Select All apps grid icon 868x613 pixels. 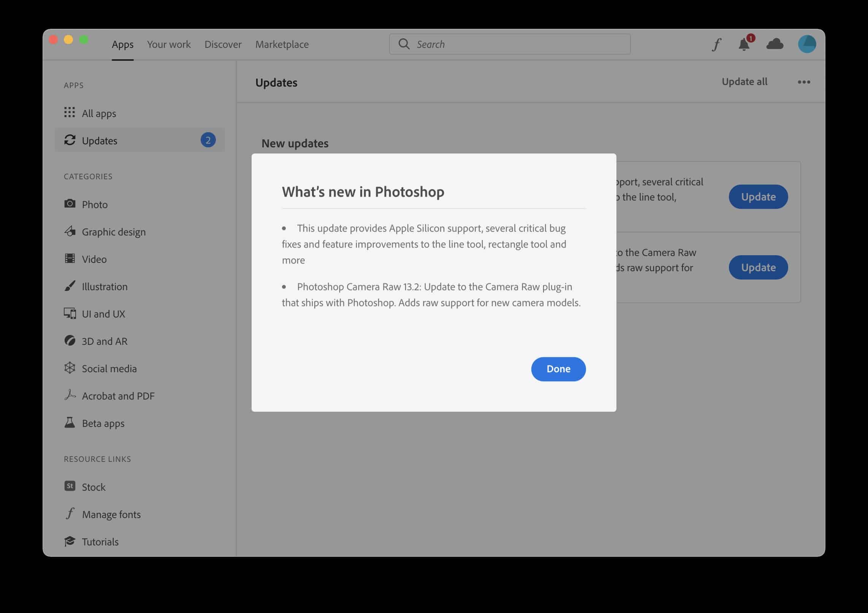[x=70, y=112]
